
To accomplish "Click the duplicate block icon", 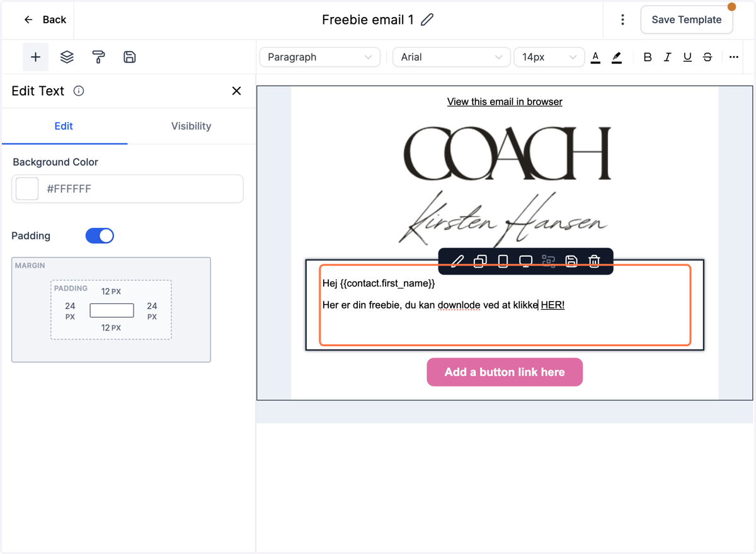I will pyautogui.click(x=480, y=261).
